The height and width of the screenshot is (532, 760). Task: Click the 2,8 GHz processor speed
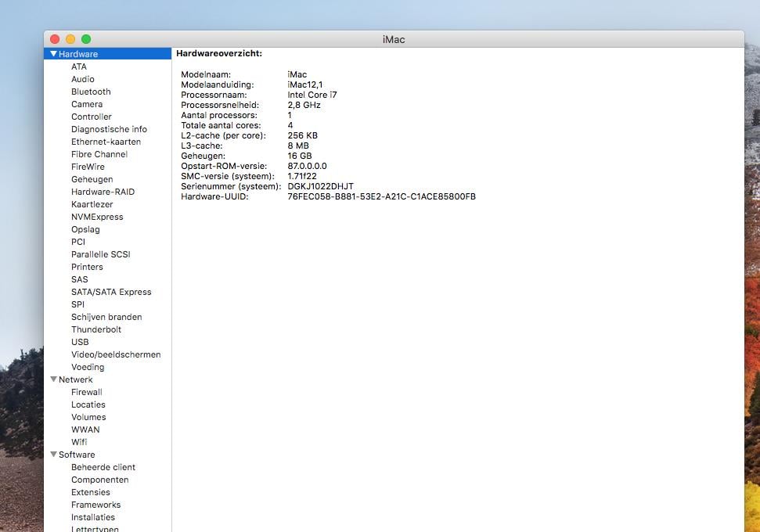(304, 105)
